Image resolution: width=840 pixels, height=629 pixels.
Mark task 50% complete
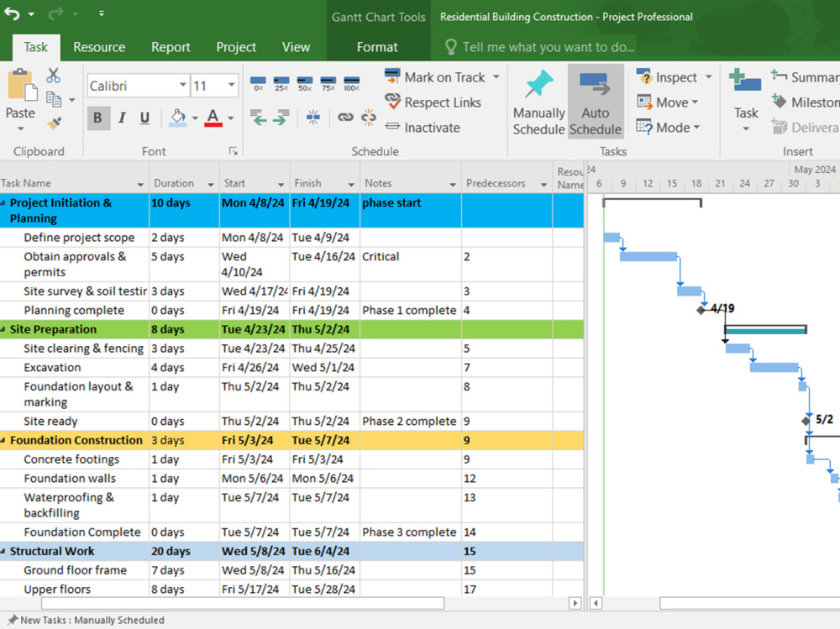click(305, 84)
